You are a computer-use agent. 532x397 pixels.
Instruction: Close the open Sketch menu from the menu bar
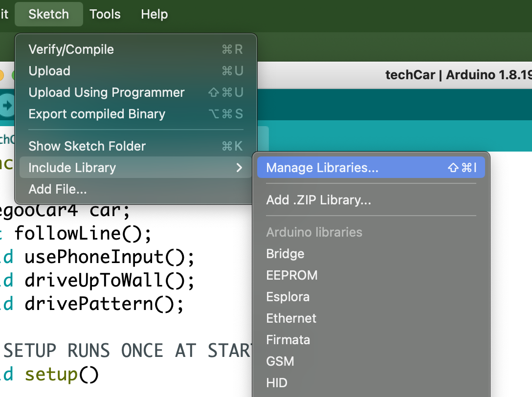[x=48, y=14]
